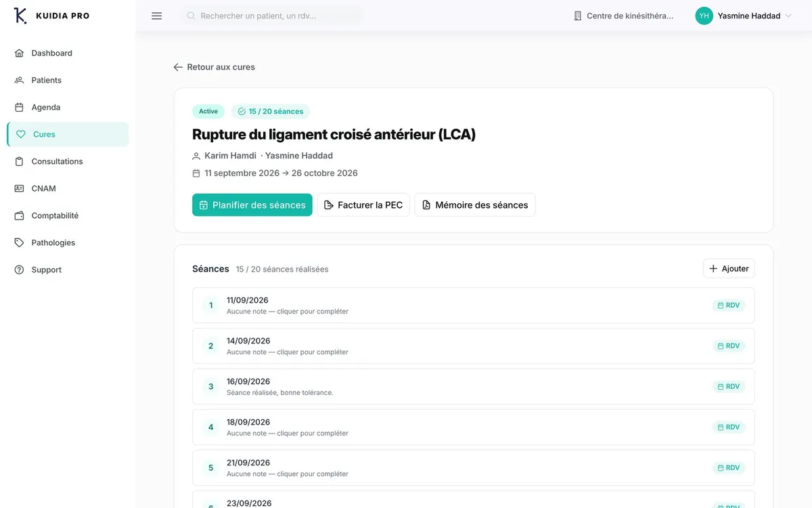The image size is (812, 508).
Task: Open Support from the sidebar
Action: (x=68, y=270)
